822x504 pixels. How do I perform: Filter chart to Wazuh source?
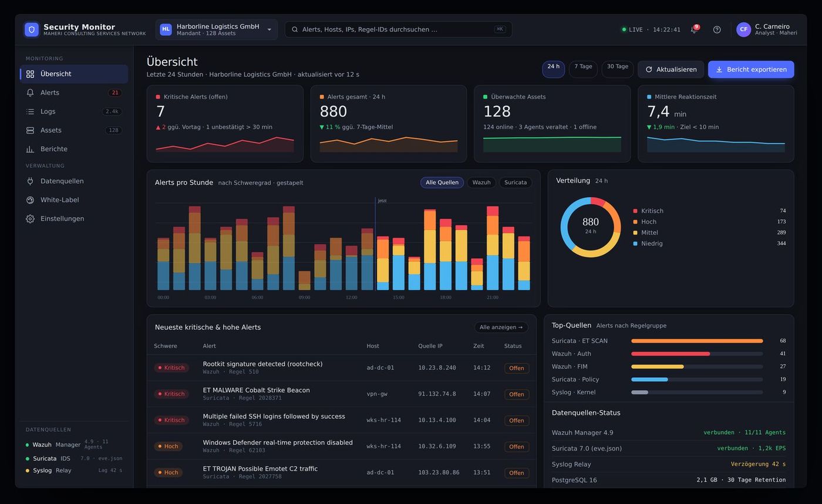(x=481, y=182)
